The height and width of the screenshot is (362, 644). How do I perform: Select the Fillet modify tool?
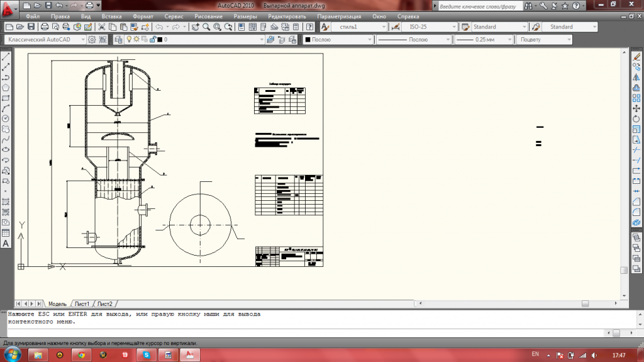pyautogui.click(x=636, y=212)
